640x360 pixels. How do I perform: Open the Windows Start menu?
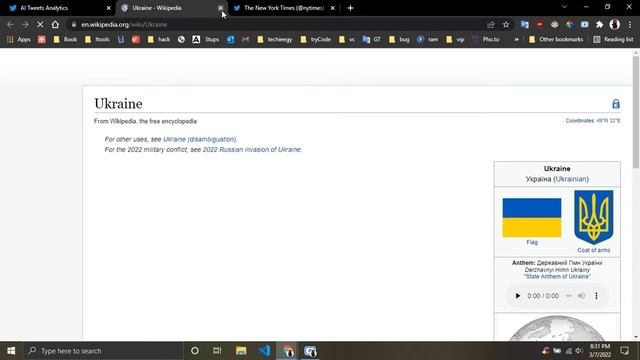point(11,351)
